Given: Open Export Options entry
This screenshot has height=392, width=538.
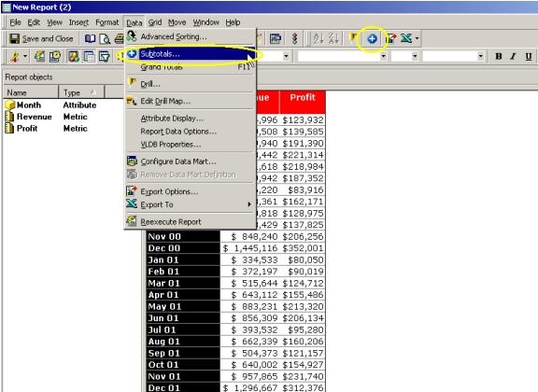Looking at the screenshot, I should (x=190, y=191).
